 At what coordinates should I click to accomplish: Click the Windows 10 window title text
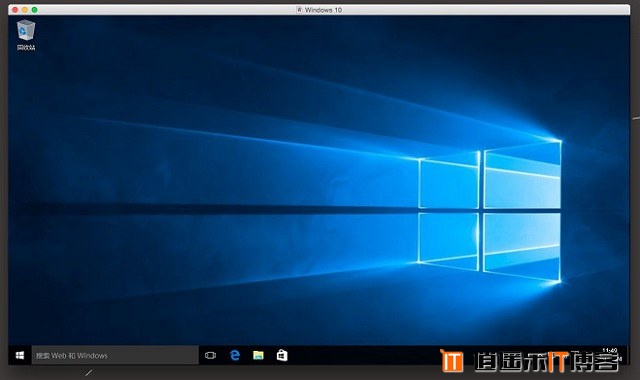[x=323, y=10]
